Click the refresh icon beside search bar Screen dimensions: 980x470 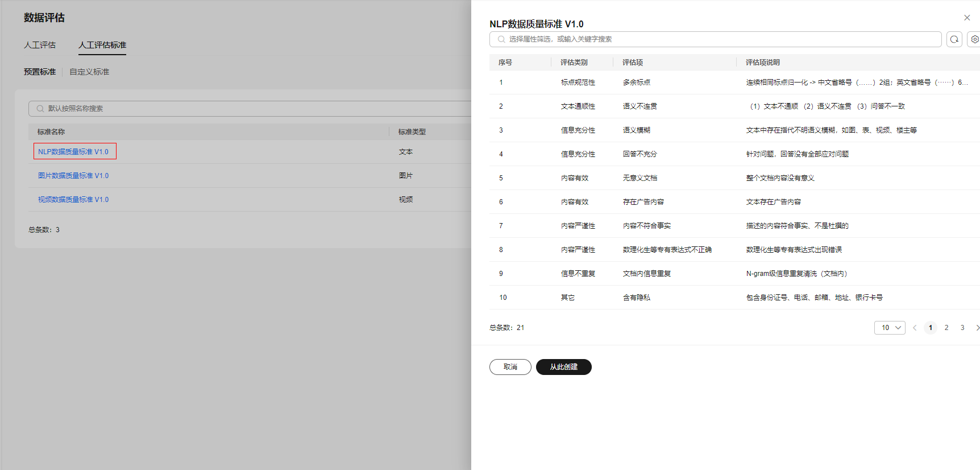point(954,39)
